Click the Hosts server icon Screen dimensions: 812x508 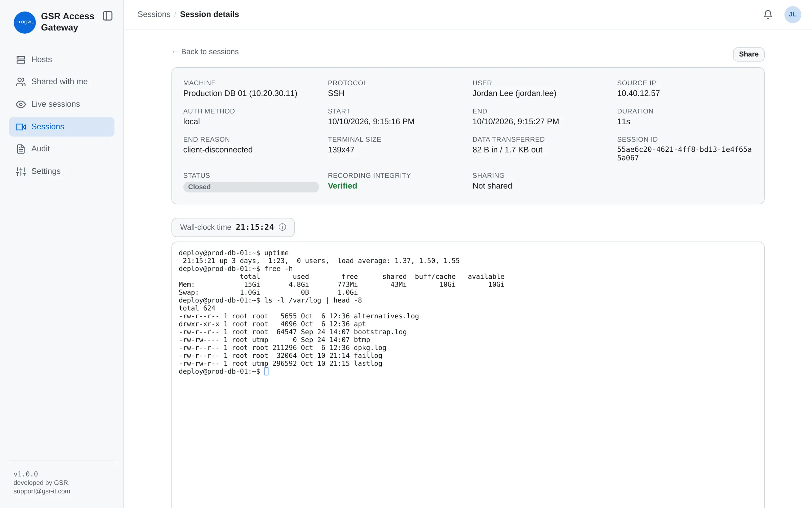point(21,60)
